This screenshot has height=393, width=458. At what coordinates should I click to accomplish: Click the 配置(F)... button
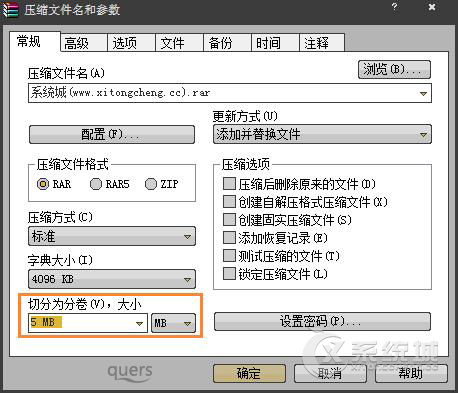click(112, 135)
